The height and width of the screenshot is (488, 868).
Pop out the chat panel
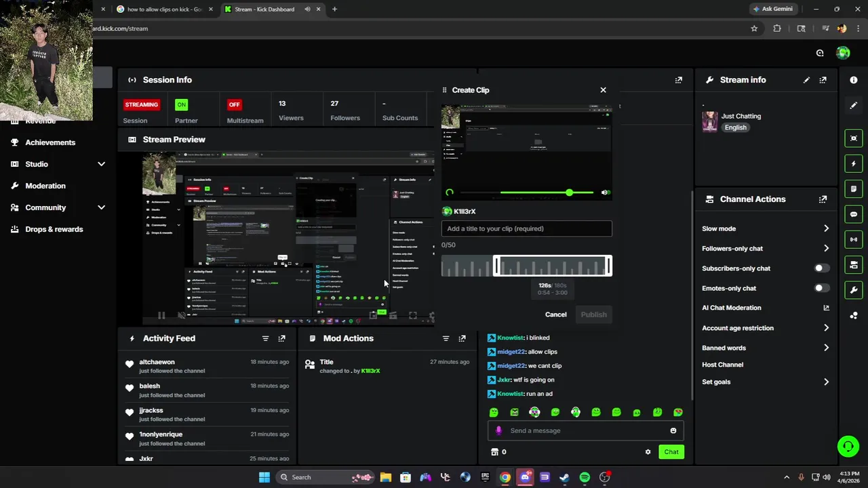(x=678, y=80)
